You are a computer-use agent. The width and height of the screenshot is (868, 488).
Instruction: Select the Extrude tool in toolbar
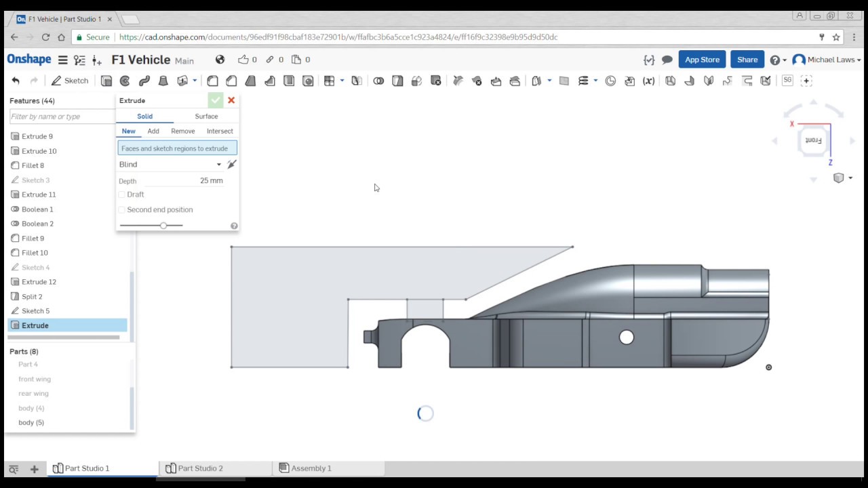point(106,81)
